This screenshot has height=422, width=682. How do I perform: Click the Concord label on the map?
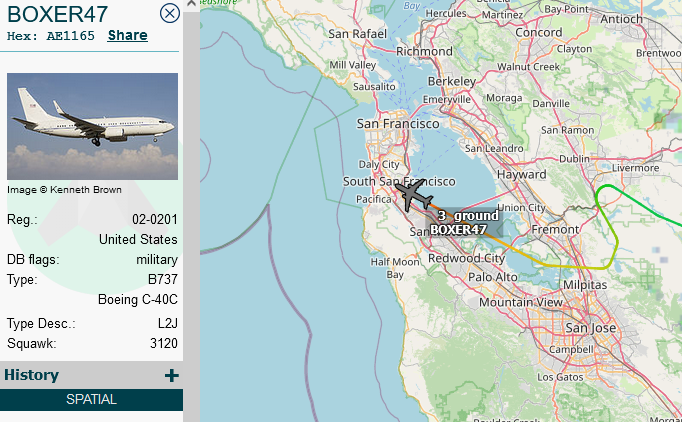click(538, 33)
